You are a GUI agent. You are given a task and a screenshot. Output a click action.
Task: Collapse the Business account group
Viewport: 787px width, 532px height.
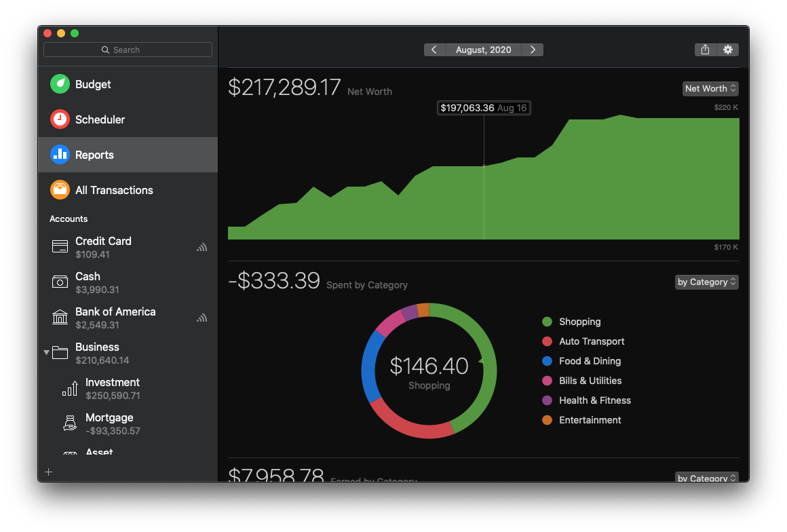(46, 351)
